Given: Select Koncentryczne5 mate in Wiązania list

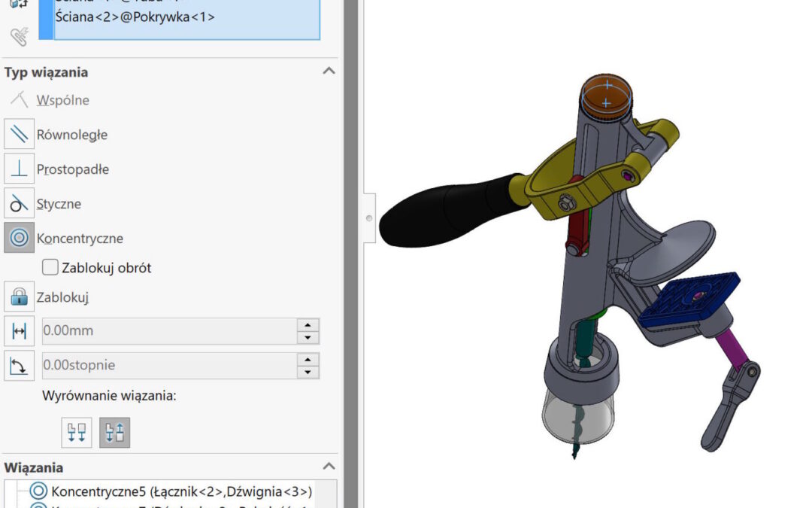Looking at the screenshot, I should pos(180,491).
